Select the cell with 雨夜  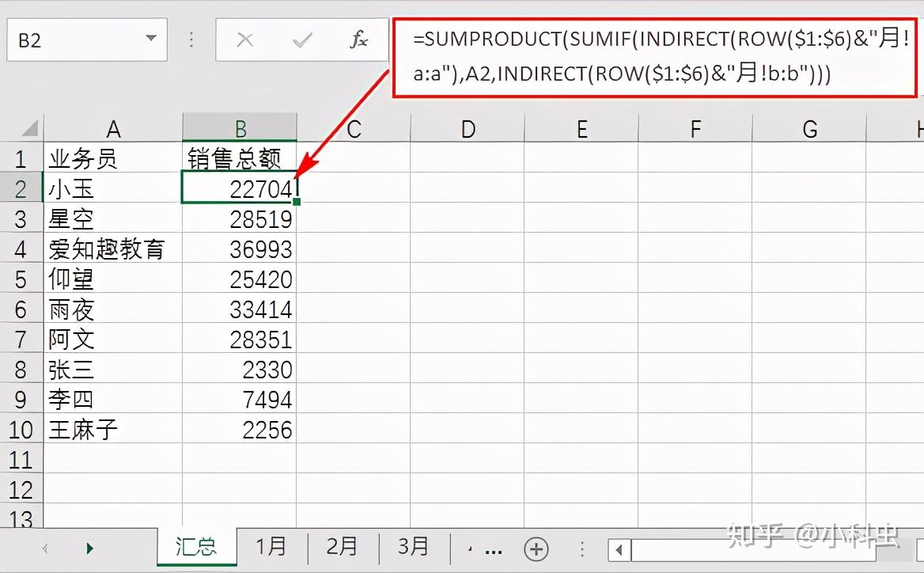pos(113,309)
